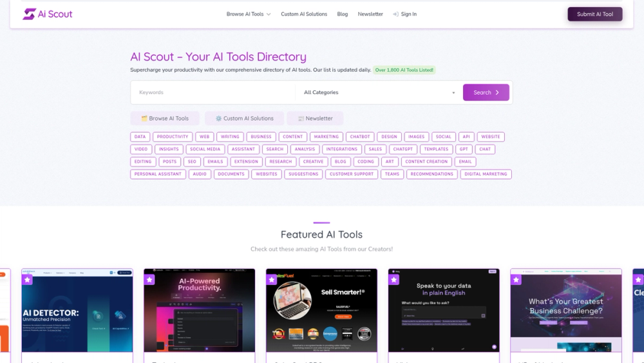Select the API tag
Viewport: 644px width, 363px height.
466,137
